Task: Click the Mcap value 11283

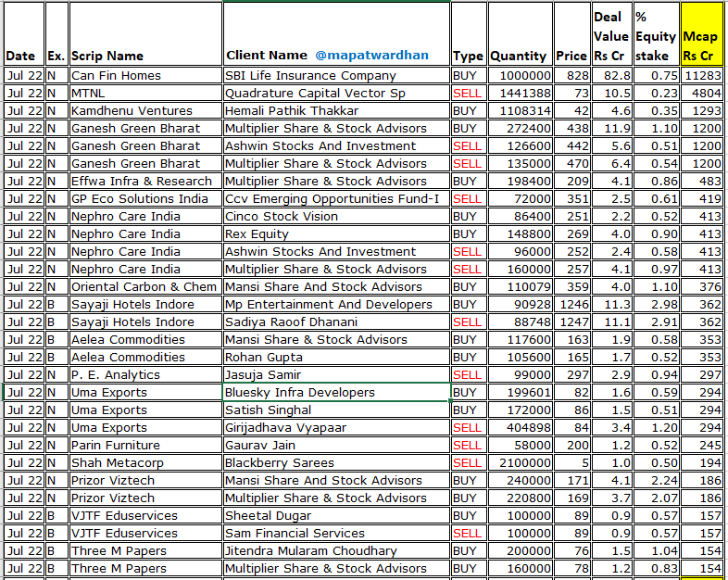Action: [x=701, y=75]
